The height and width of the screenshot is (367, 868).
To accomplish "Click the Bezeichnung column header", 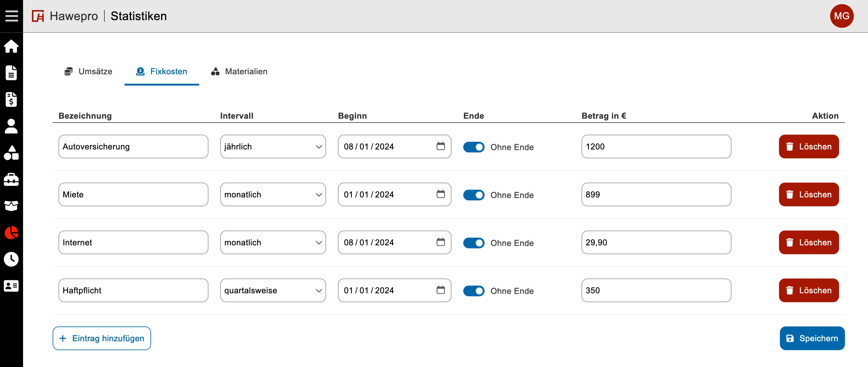I will 85,116.
